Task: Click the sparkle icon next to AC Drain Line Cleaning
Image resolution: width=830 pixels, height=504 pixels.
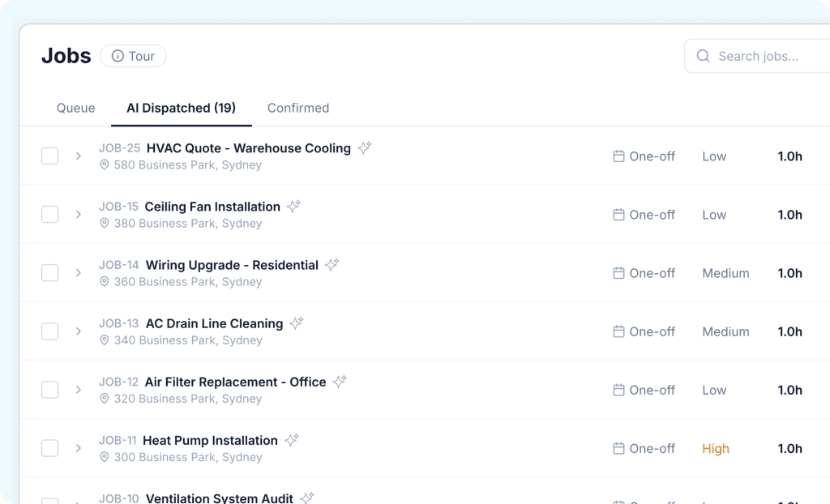Action: tap(297, 323)
